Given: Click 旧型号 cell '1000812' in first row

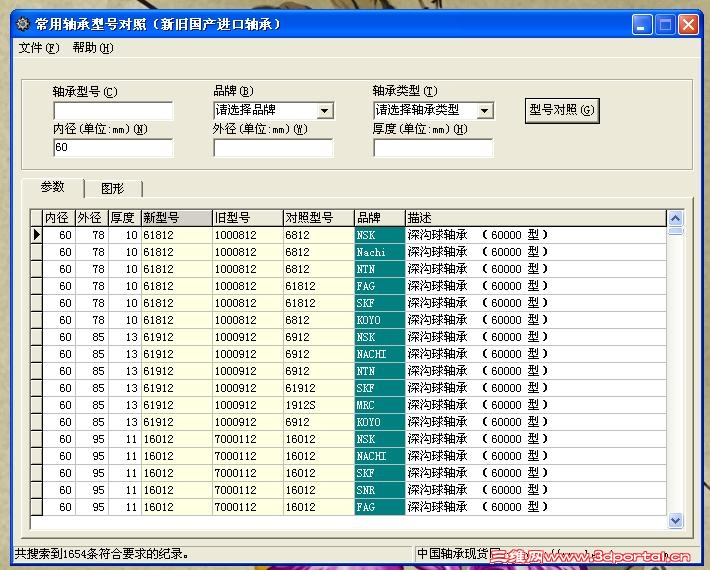Looking at the screenshot, I should [248, 235].
